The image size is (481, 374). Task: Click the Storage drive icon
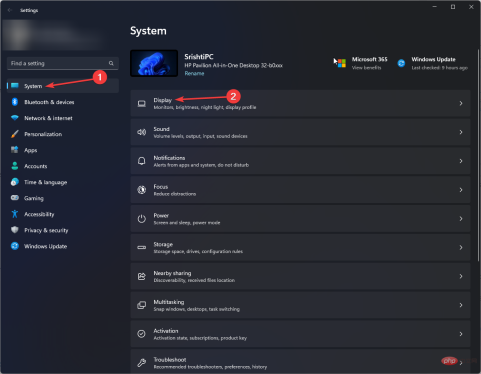tap(142, 247)
